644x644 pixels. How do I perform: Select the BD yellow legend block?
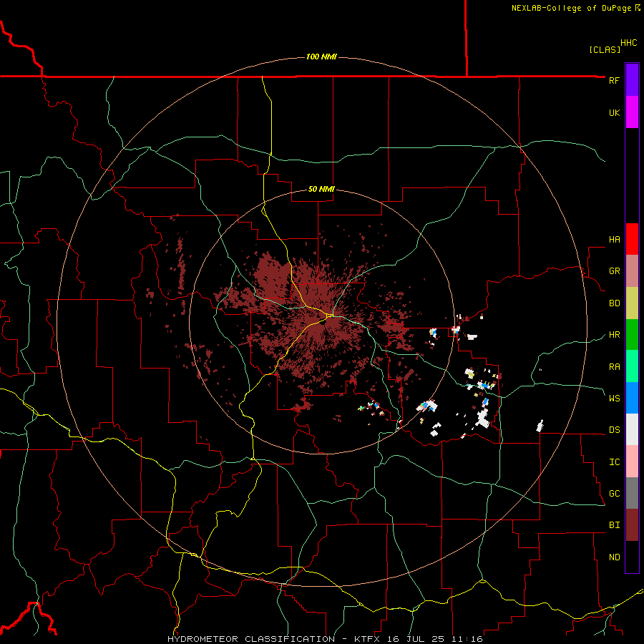tap(632, 303)
